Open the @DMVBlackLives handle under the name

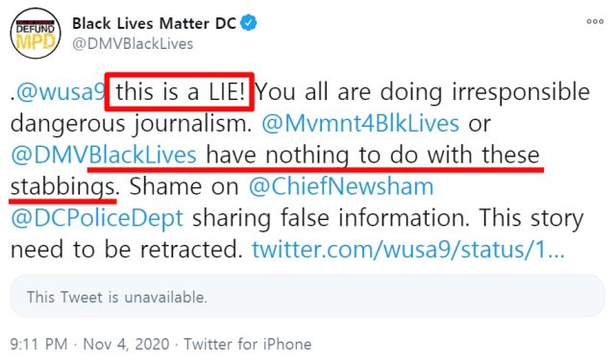point(133,43)
